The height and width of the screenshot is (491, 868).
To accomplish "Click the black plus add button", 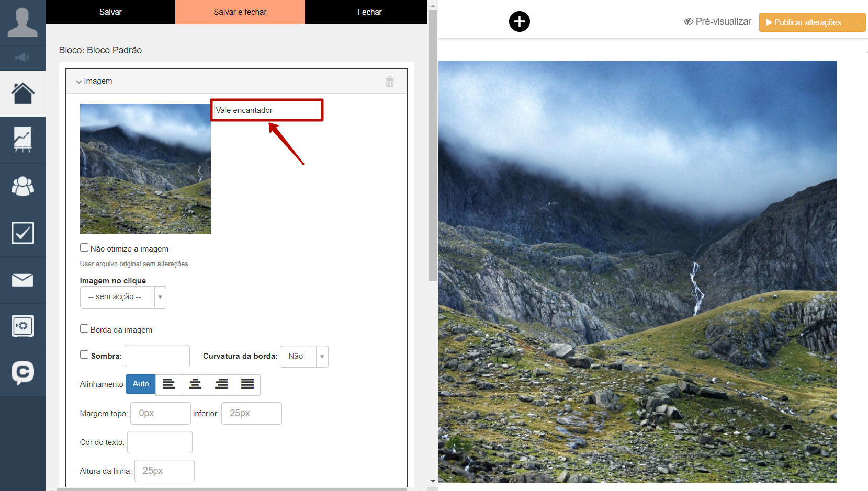I will point(519,21).
